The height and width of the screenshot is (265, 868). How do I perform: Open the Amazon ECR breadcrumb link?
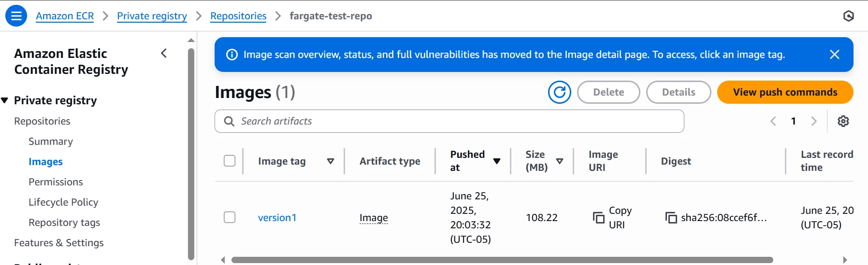point(65,16)
